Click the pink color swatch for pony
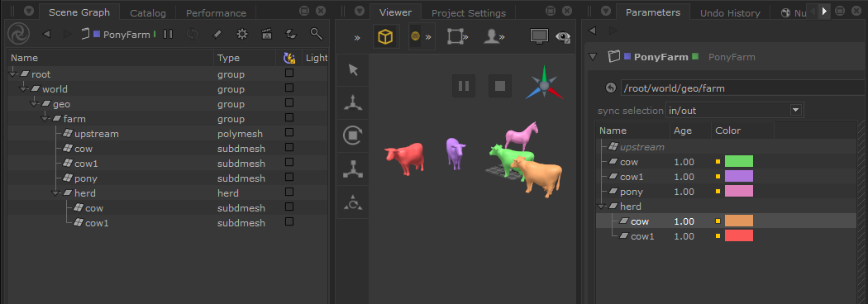 pos(739,192)
